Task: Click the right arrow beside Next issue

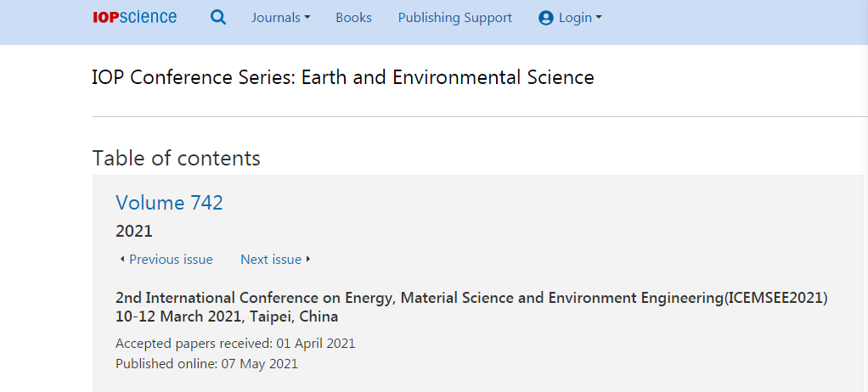Action: 308,260
